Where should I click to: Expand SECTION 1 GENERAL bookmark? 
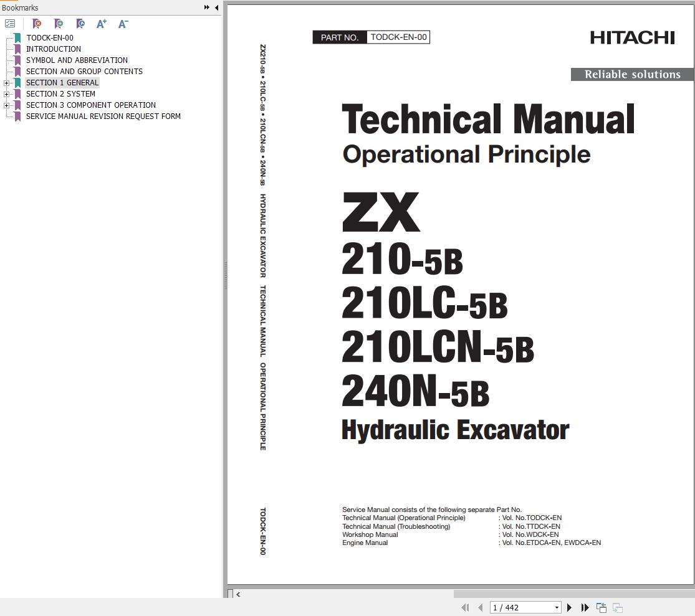[x=6, y=83]
